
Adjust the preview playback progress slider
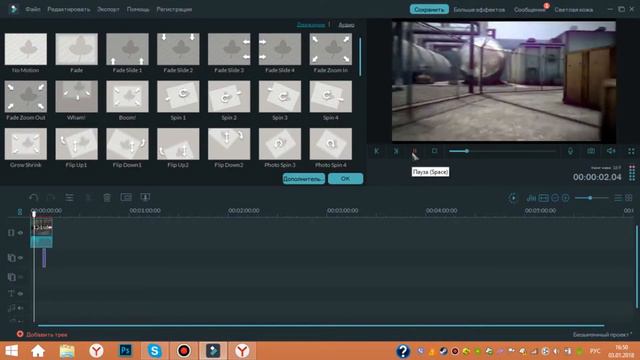pos(502,151)
